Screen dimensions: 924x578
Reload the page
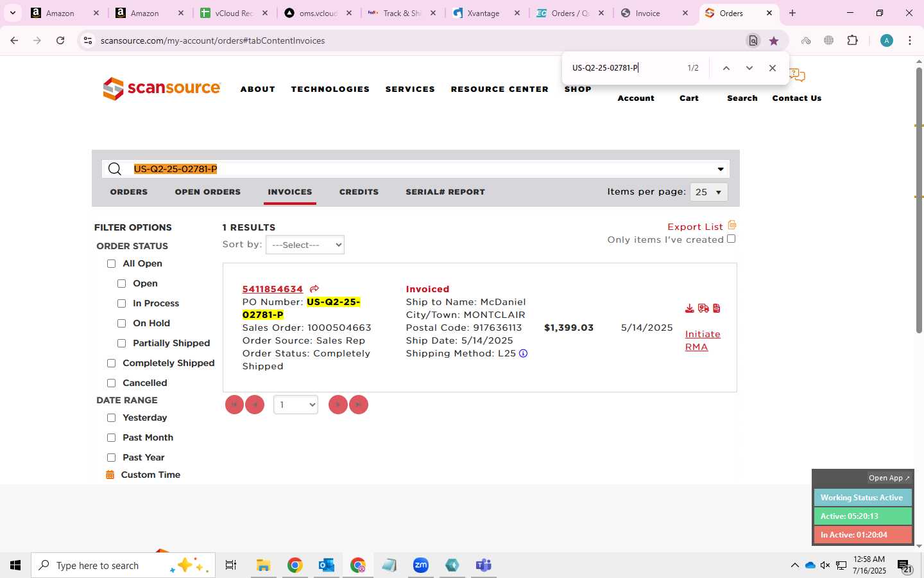60,40
